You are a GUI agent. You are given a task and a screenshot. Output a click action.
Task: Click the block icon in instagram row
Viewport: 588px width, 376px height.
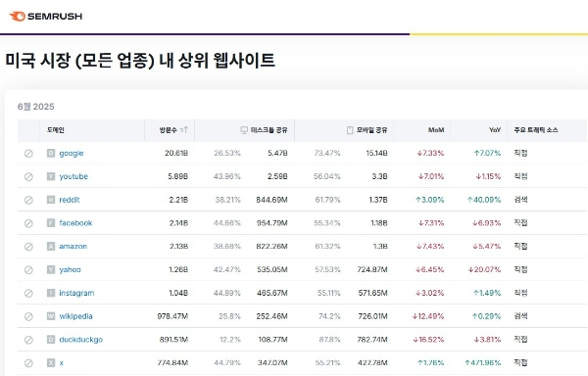(x=28, y=293)
